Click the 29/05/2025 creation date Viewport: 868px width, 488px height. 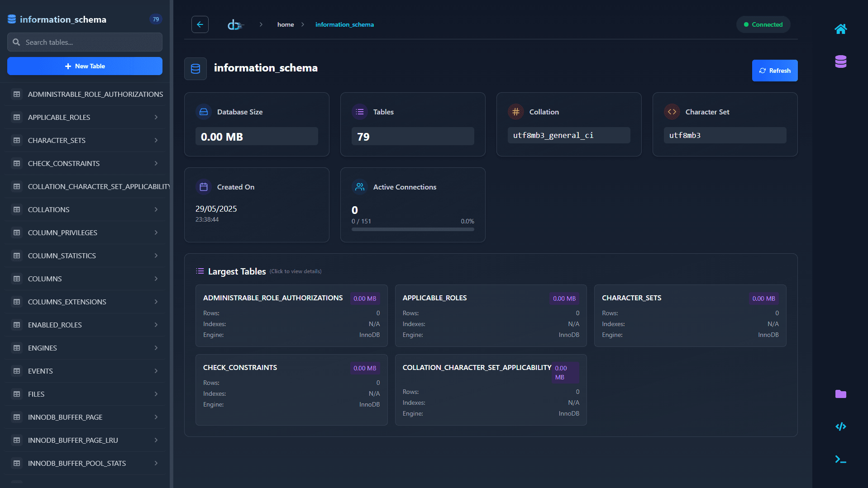(x=216, y=208)
